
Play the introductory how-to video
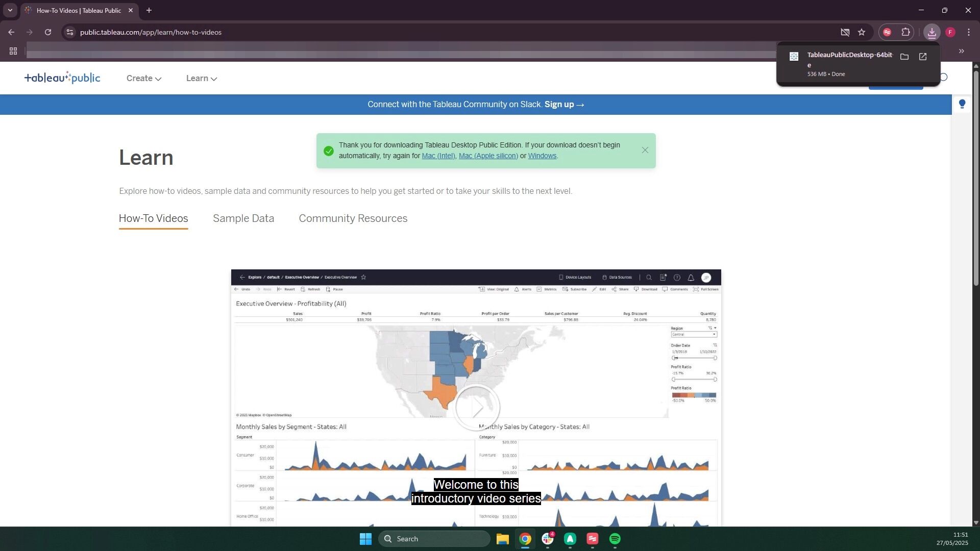pos(476,407)
